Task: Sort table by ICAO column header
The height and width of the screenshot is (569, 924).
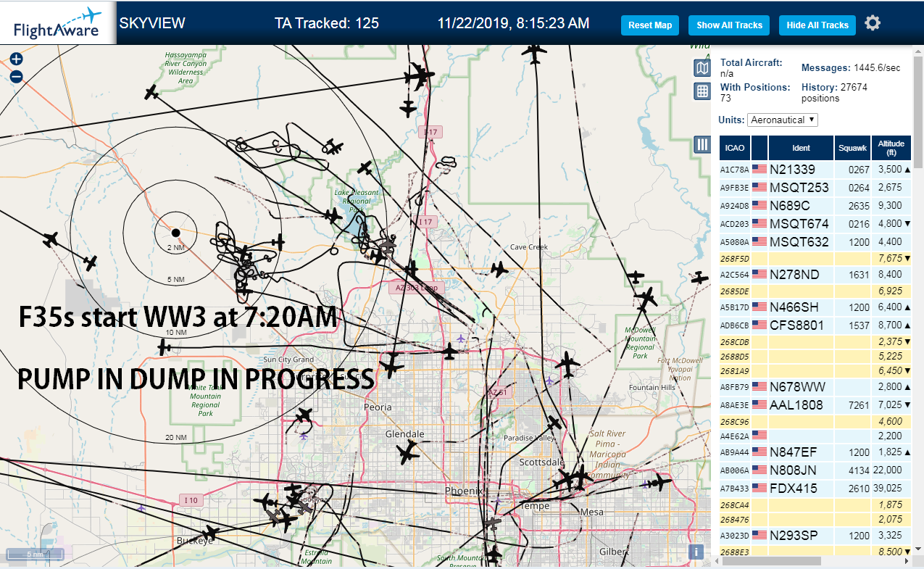Action: coord(735,148)
